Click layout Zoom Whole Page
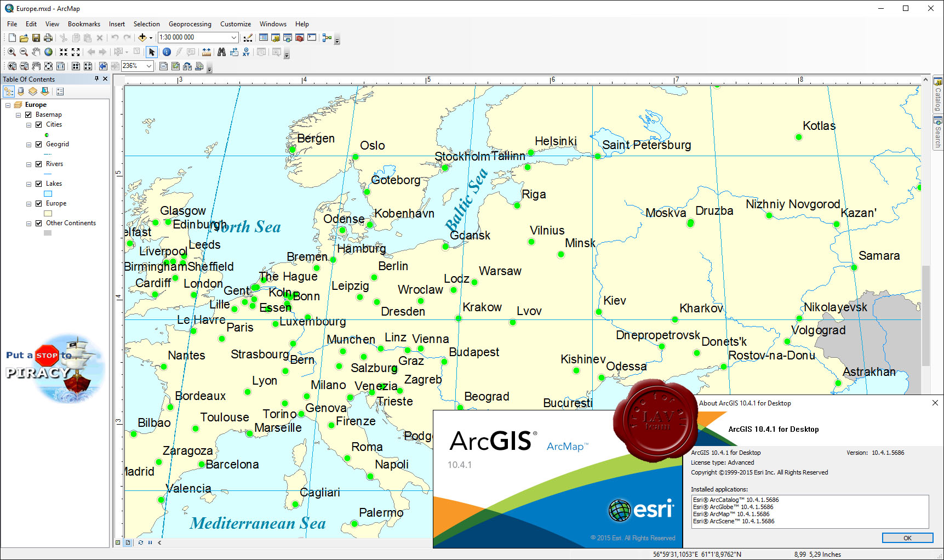944x560 pixels. (x=48, y=66)
